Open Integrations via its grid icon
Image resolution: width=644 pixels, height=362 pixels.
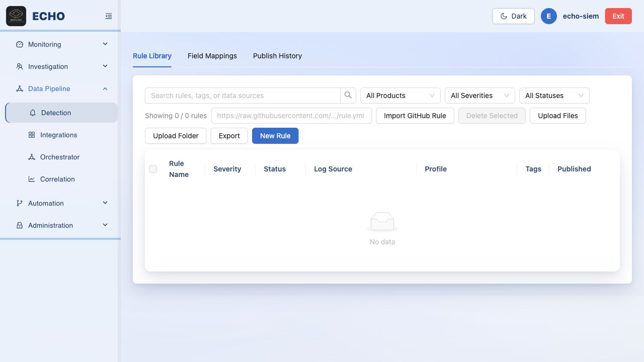point(32,135)
